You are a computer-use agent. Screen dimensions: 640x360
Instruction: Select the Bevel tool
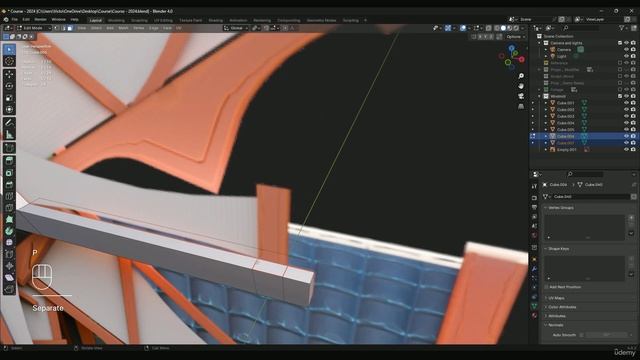tap(9, 184)
